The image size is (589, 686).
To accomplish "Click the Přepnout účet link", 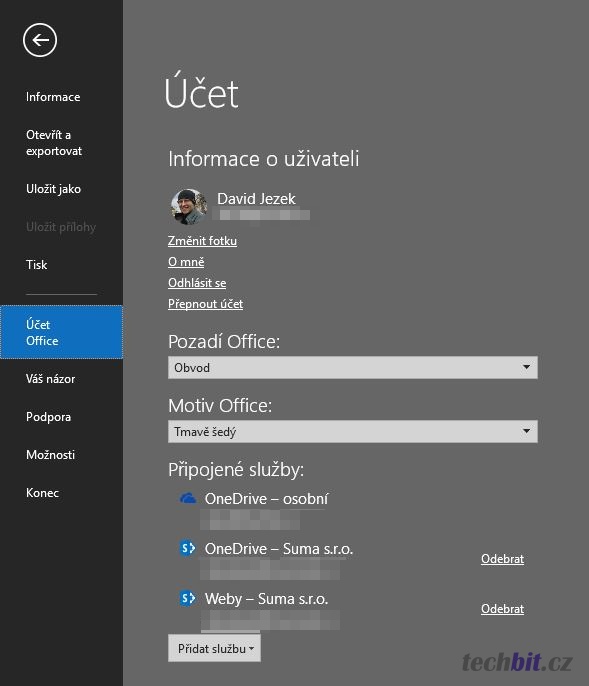I will [205, 304].
